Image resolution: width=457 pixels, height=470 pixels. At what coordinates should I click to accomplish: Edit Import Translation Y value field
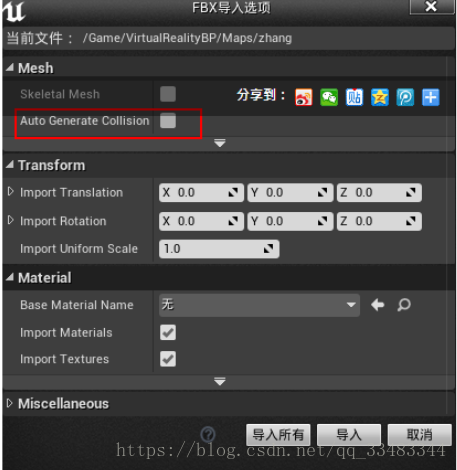(290, 192)
